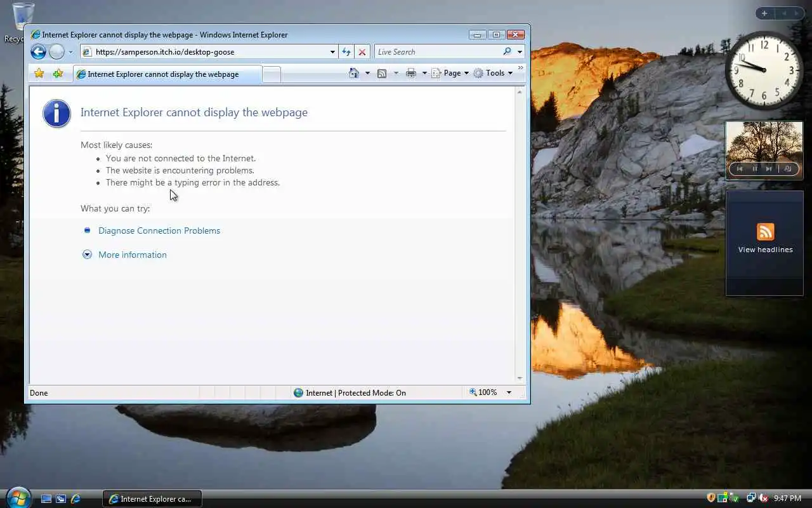812x508 pixels.
Task: Go back with the blue Back arrow
Action: (38, 52)
